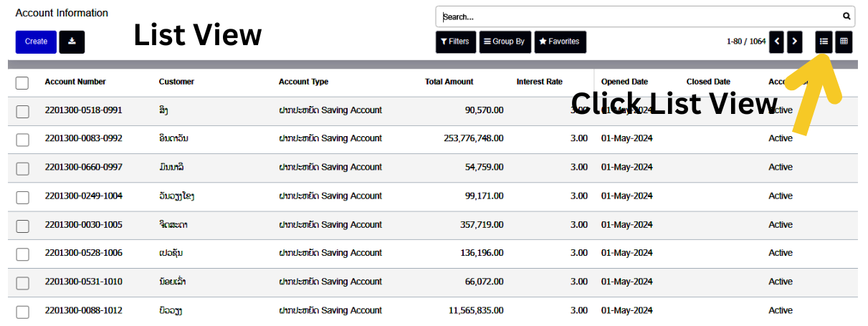The width and height of the screenshot is (868, 326).
Task: Click the 1-80 / 1064 pager text
Action: pos(745,42)
